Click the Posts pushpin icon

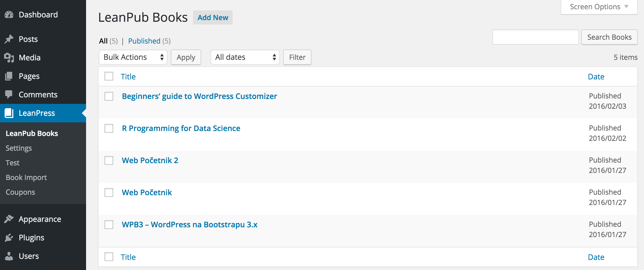(9, 39)
